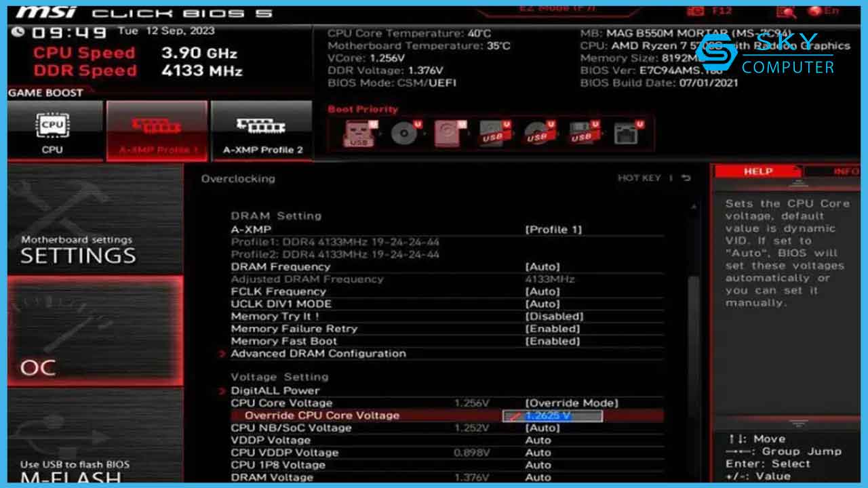Click BIOS Build Date 07/01/2021
Viewport: 868px width, 488px height.
pos(659,83)
